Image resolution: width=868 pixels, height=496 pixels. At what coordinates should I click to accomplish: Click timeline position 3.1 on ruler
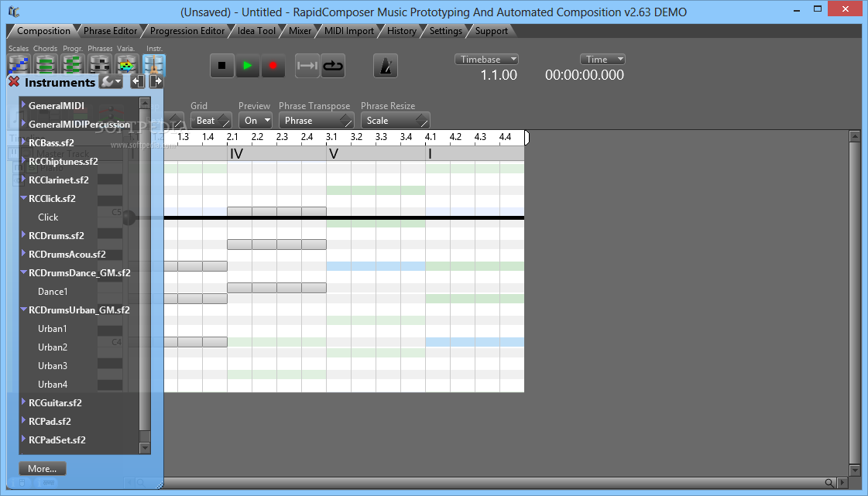point(332,137)
